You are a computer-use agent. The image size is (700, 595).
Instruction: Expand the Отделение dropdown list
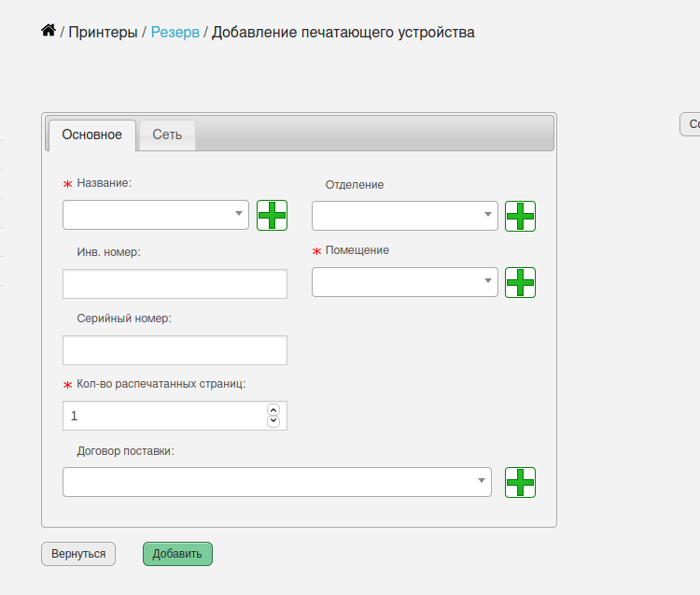[x=405, y=216]
